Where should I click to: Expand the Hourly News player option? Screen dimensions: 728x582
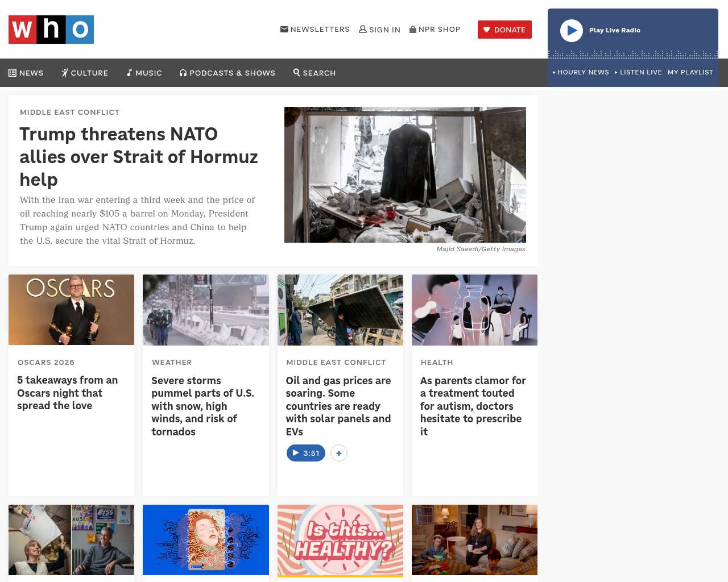pos(581,72)
